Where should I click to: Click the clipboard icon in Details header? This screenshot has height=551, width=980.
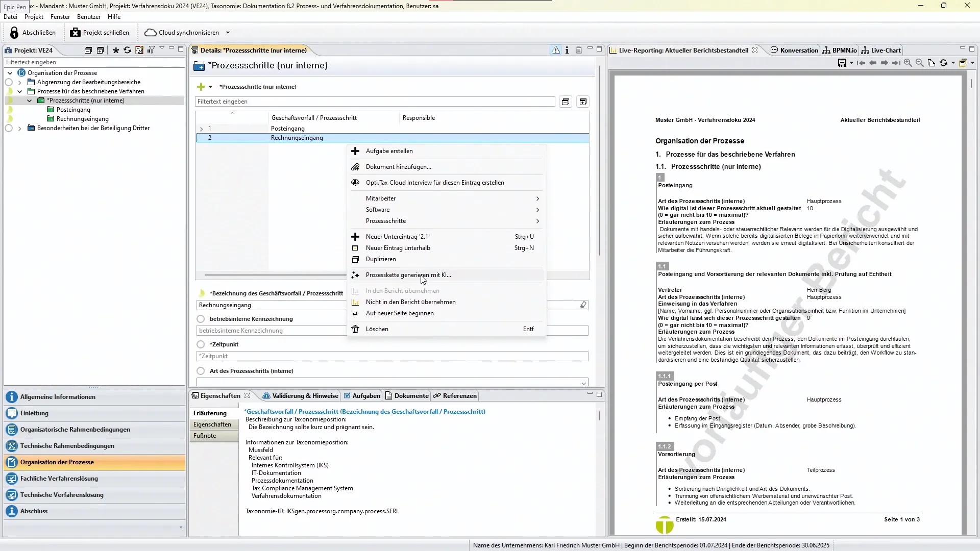click(579, 50)
